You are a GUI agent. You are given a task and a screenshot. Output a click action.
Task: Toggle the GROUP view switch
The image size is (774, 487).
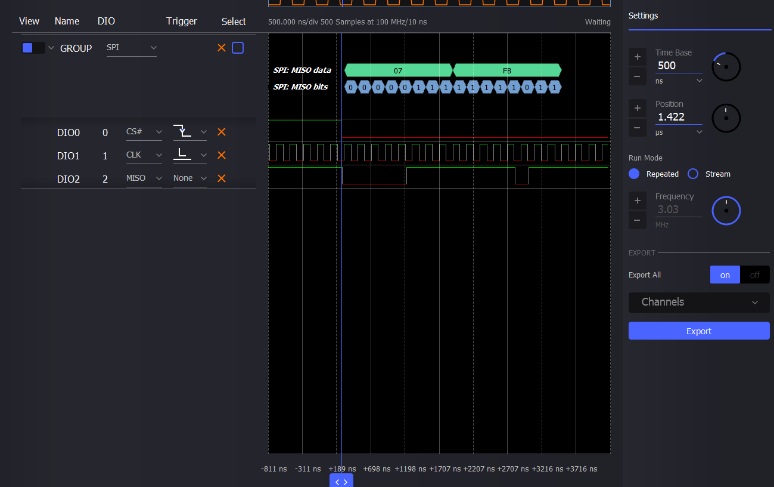(32, 48)
